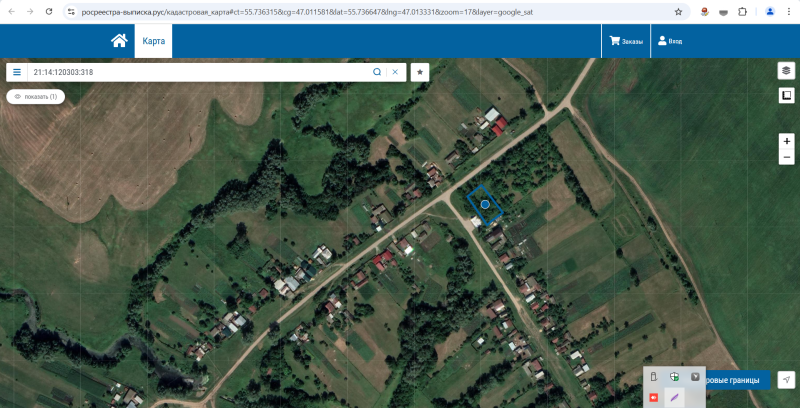
Task: Zoom out with the minus button
Action: pyautogui.click(x=787, y=157)
